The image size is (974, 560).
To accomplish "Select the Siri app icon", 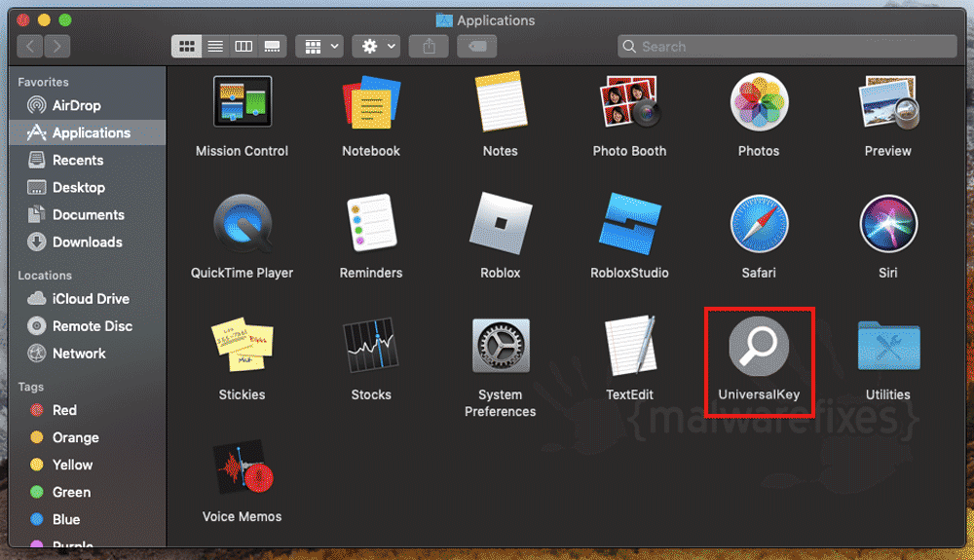I will point(888,223).
